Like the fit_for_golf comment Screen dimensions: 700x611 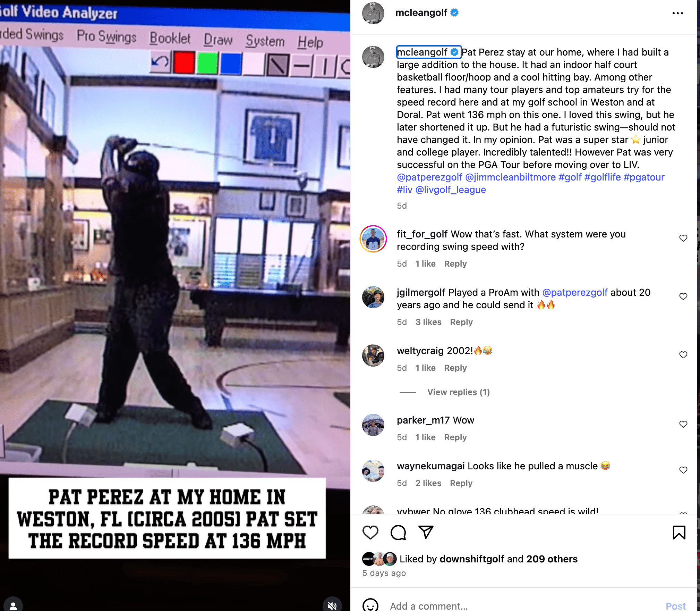coord(683,238)
